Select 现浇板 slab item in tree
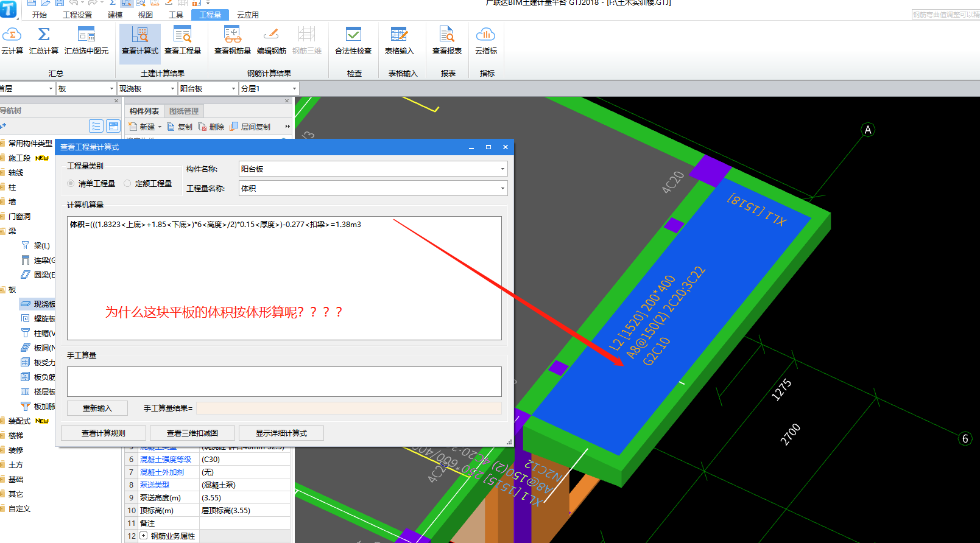 [38, 304]
